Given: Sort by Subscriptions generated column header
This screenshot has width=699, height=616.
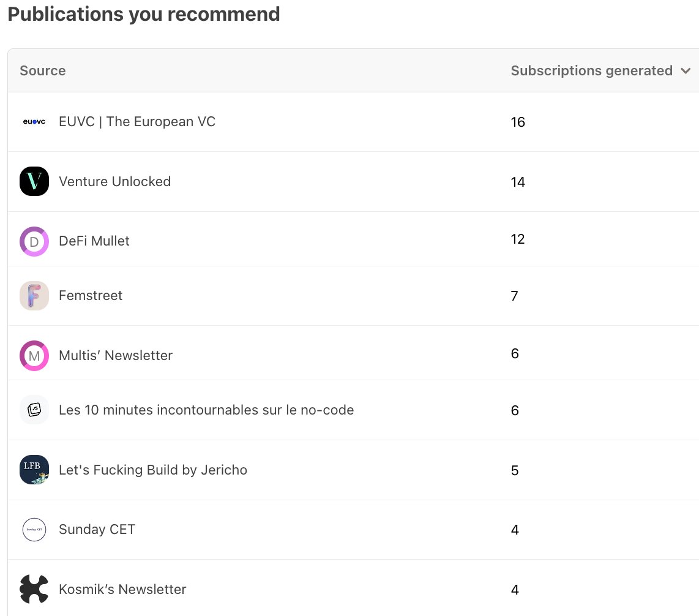Looking at the screenshot, I should (591, 71).
